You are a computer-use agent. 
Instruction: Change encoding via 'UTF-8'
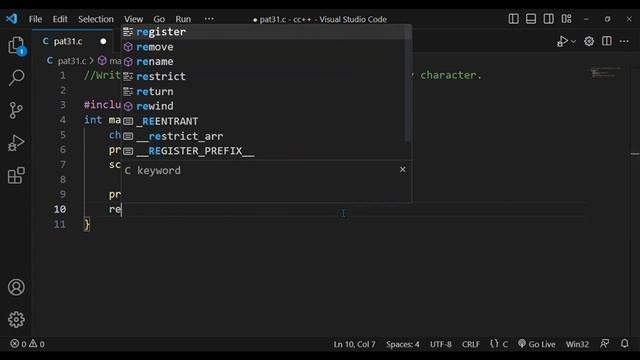pyautogui.click(x=440, y=344)
